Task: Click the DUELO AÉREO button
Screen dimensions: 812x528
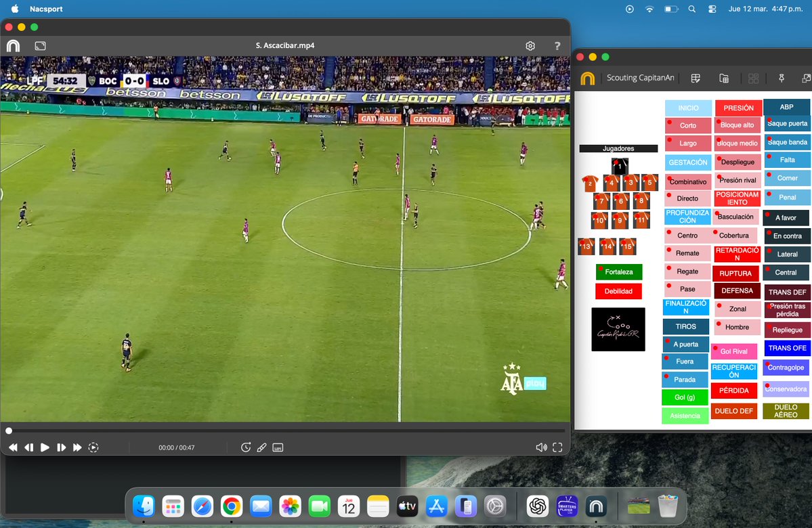Action: coord(786,411)
